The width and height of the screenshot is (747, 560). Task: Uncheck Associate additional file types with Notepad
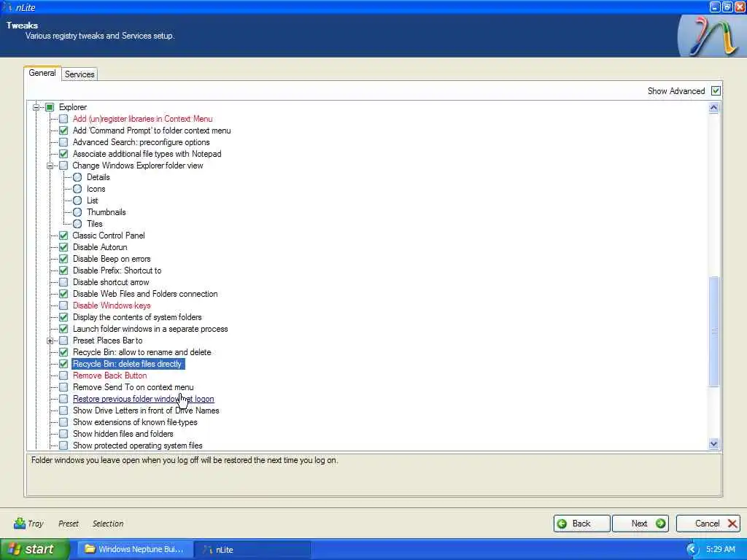[63, 154]
